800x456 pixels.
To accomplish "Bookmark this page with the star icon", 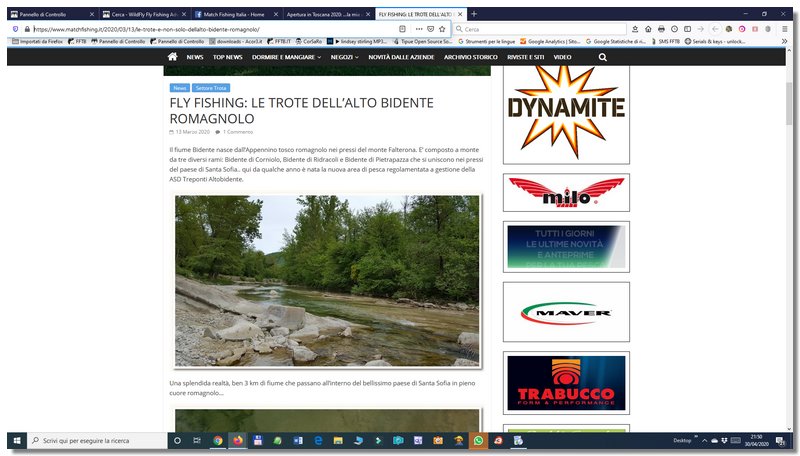I will (442, 29).
